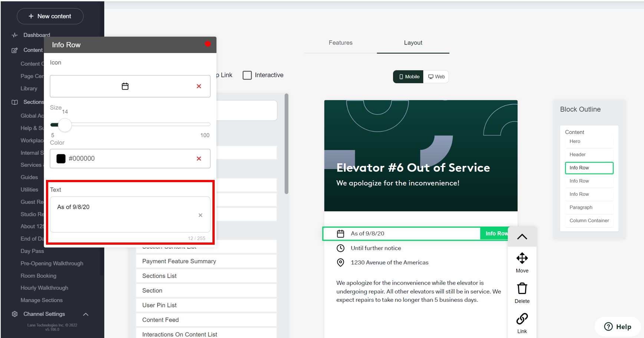Select Paragraph in Block Outline
The height and width of the screenshot is (338, 644).
[x=581, y=207]
